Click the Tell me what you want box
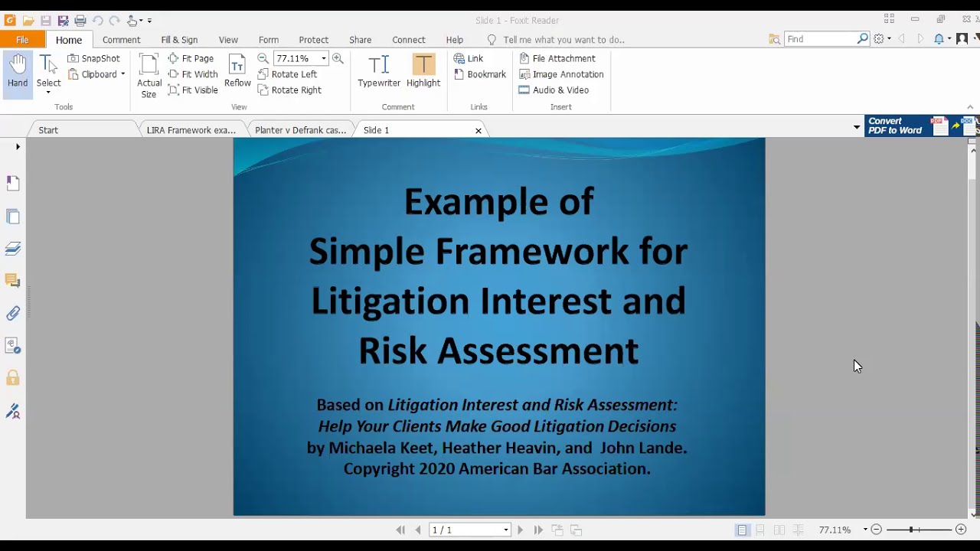Screen dimensions: 980x551 click(x=556, y=40)
